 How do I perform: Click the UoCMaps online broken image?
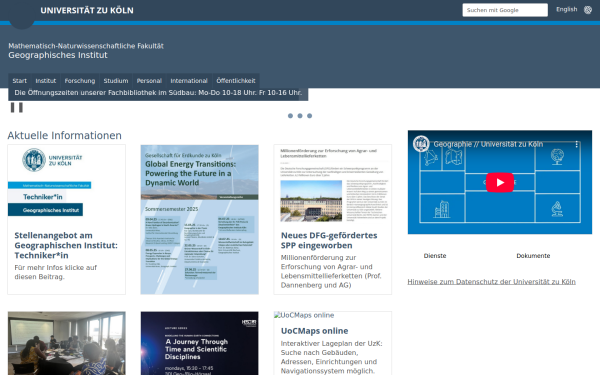pos(304,315)
